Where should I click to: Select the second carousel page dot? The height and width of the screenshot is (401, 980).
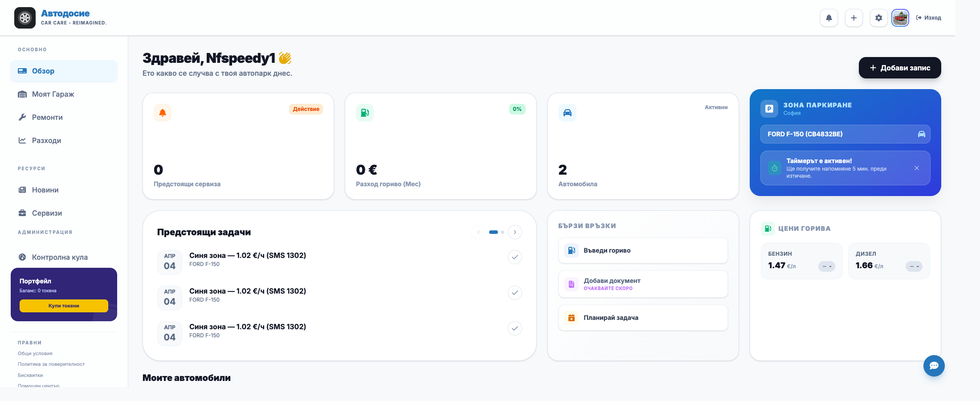(502, 232)
